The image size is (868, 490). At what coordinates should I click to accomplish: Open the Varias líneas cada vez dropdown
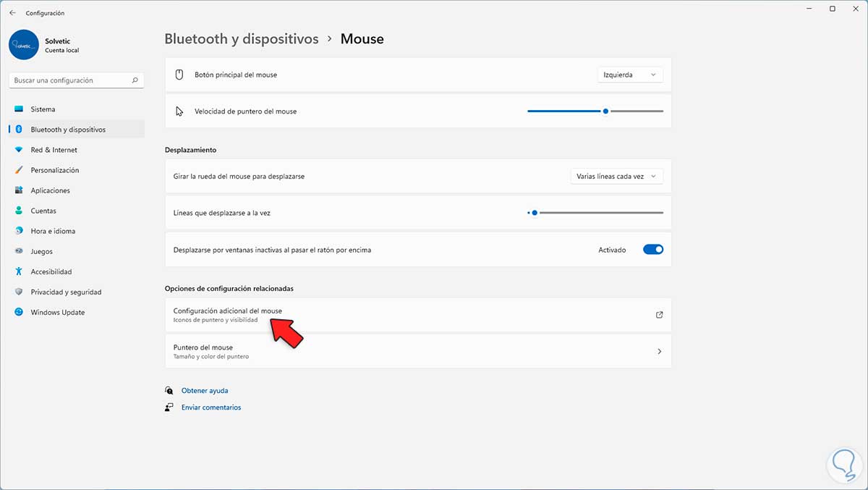click(616, 176)
